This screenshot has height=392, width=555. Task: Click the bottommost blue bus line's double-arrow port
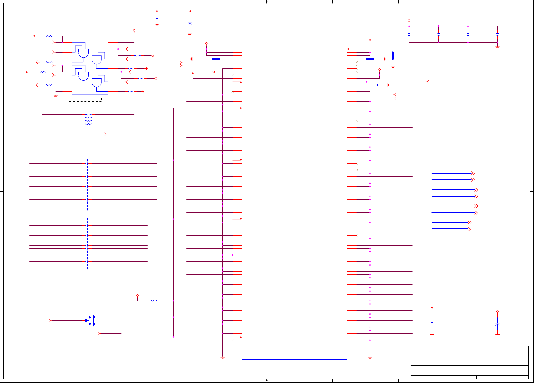(x=470, y=229)
